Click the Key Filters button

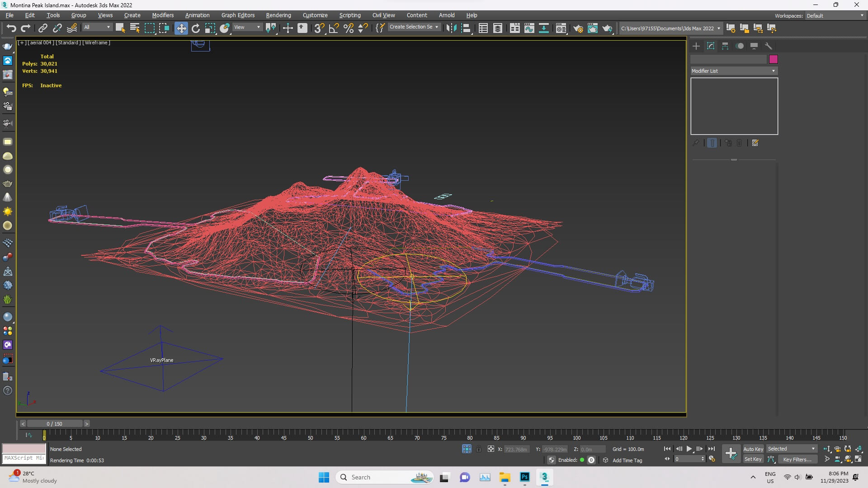(x=797, y=460)
